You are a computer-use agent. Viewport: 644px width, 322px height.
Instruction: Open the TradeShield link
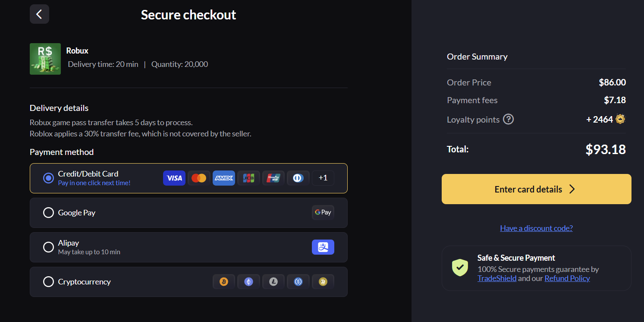click(x=497, y=278)
